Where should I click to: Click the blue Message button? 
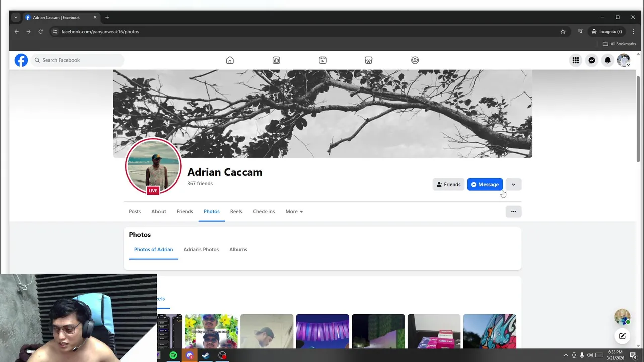coord(485,184)
